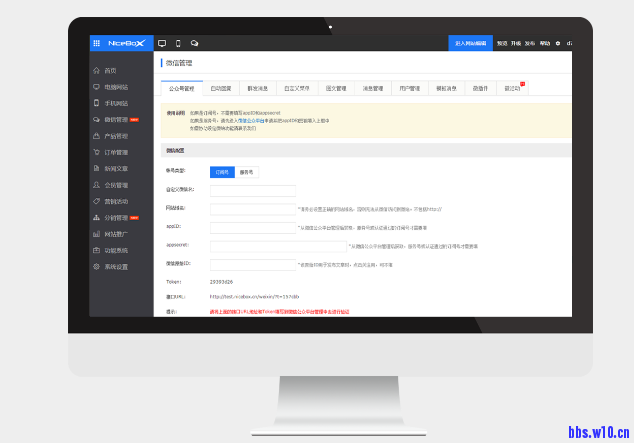Select the 服务号 account type option
Viewport: 634px width, 443px height.
[246, 172]
